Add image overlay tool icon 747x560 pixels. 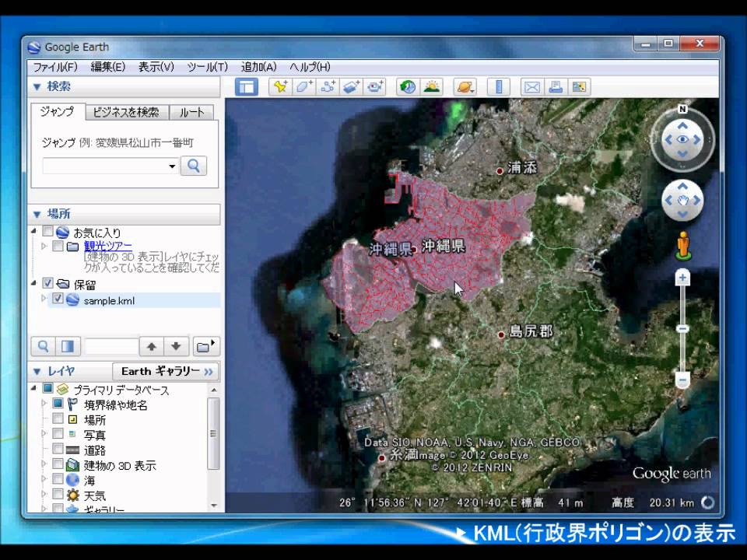pos(351,87)
